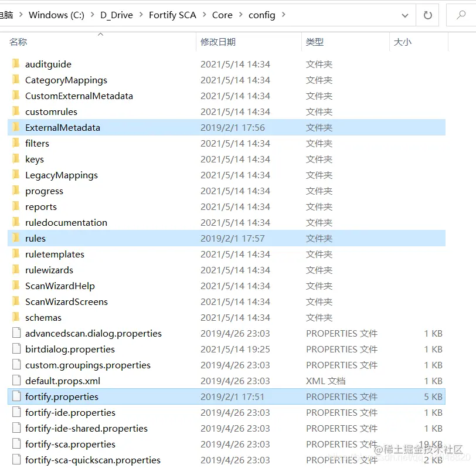This screenshot has width=476, height=468.
Task: Expand the chevron after Core
Action: [x=240, y=15]
